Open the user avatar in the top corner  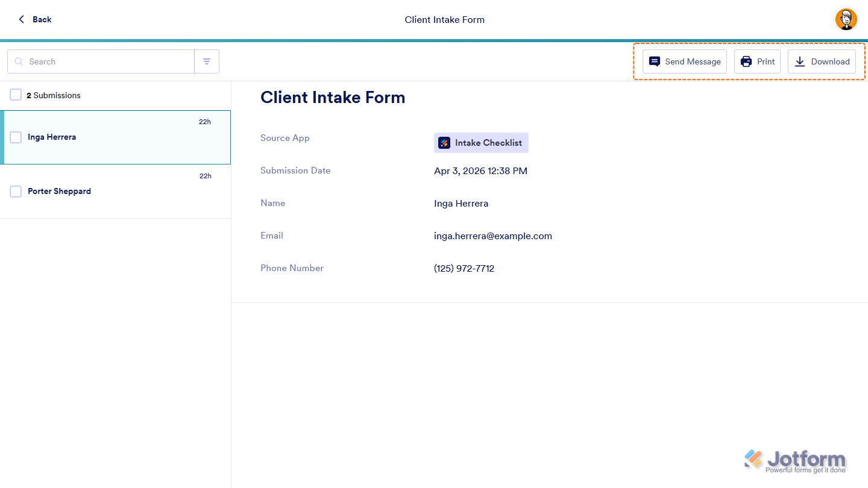846,19
